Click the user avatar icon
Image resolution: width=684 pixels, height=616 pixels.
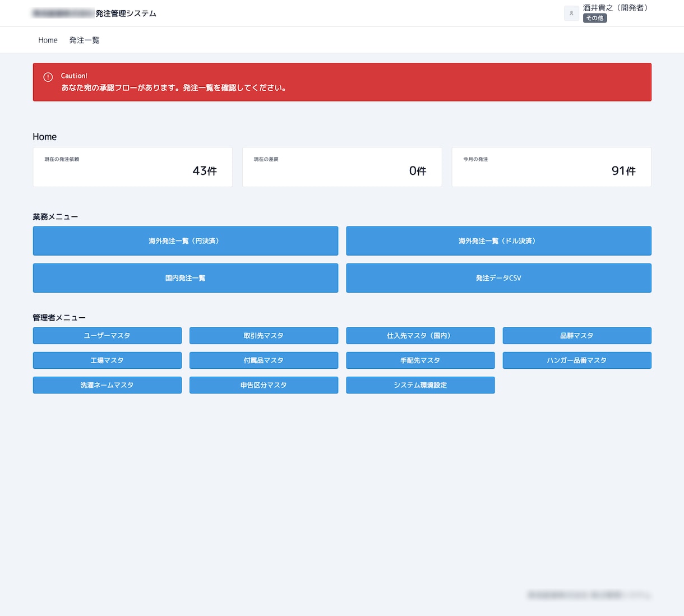pos(571,13)
